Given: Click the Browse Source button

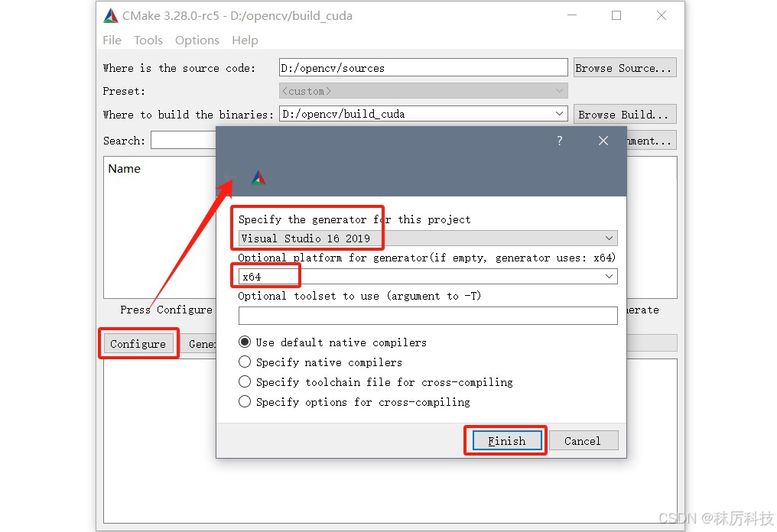Looking at the screenshot, I should click(624, 68).
